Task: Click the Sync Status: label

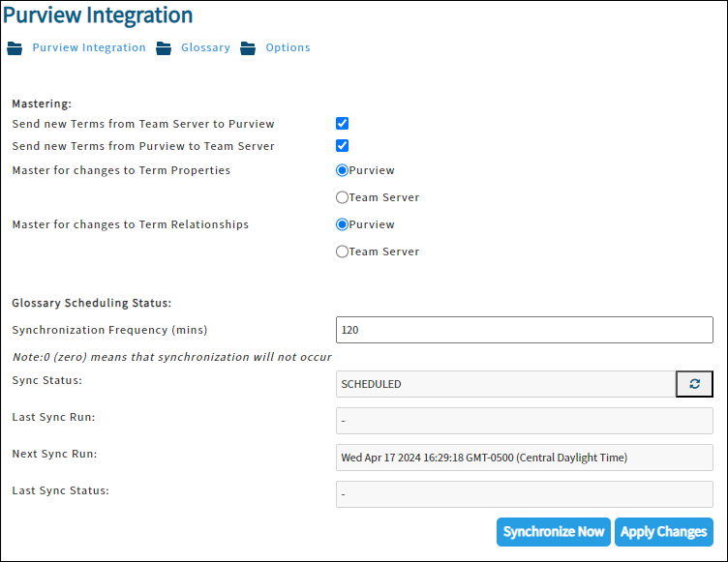Action: [x=46, y=380]
